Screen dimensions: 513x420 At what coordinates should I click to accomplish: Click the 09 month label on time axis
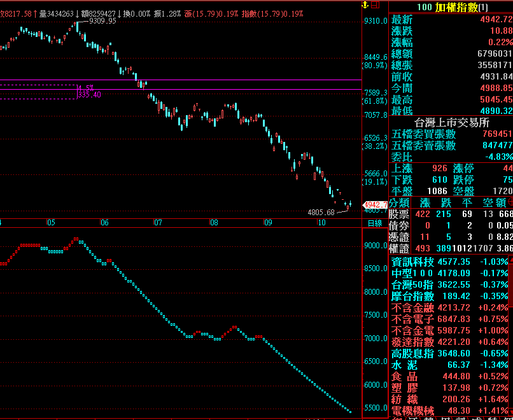(268, 223)
